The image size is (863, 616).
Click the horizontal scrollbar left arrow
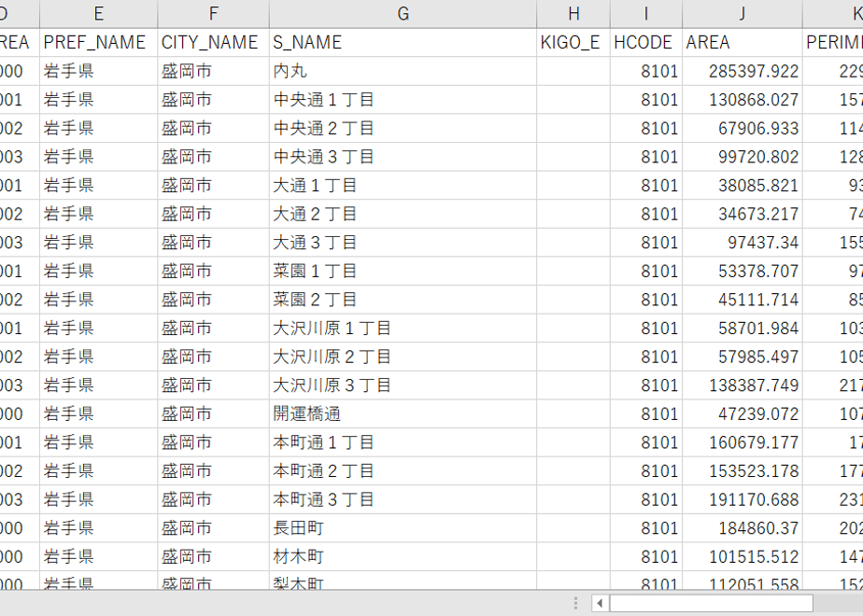tap(600, 603)
